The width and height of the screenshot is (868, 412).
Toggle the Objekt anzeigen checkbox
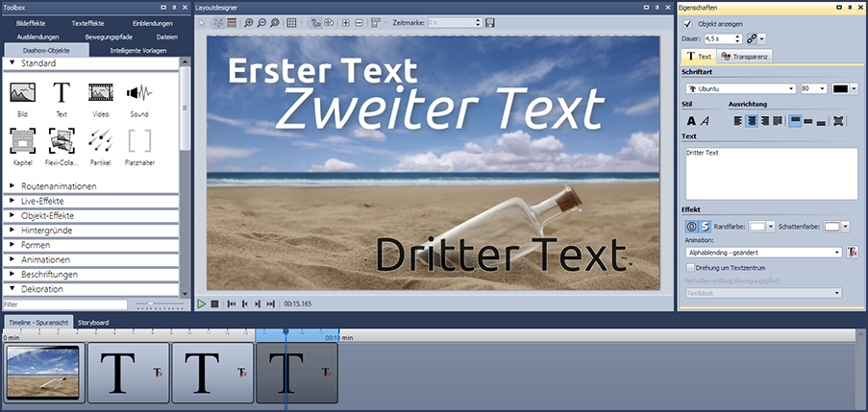tap(688, 24)
